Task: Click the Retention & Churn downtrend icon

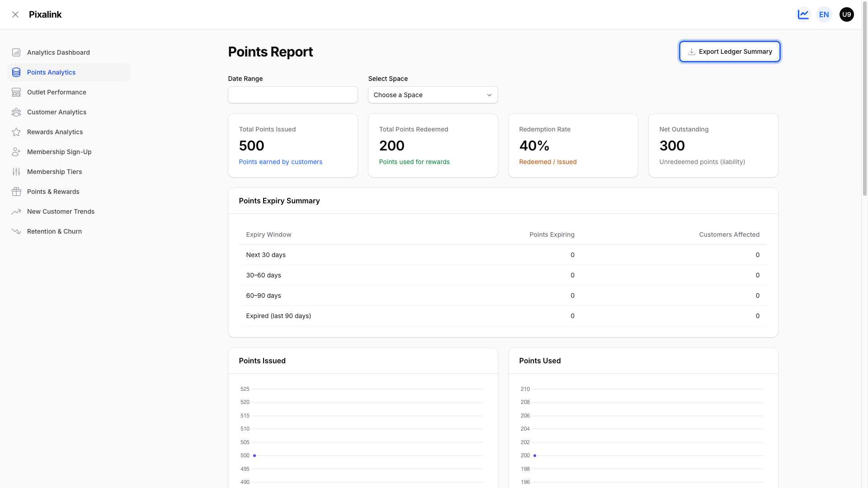Action: pos(16,231)
